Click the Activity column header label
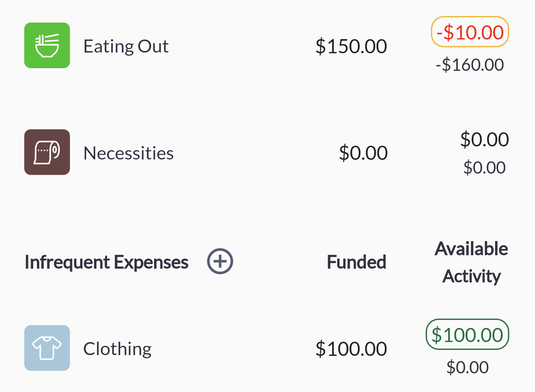Image resolution: width=535 pixels, height=392 pixels. point(472,276)
